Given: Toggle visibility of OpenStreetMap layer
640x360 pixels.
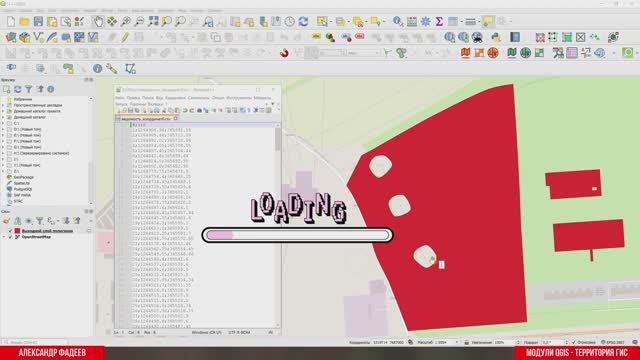Looking at the screenshot, I should 11,237.
